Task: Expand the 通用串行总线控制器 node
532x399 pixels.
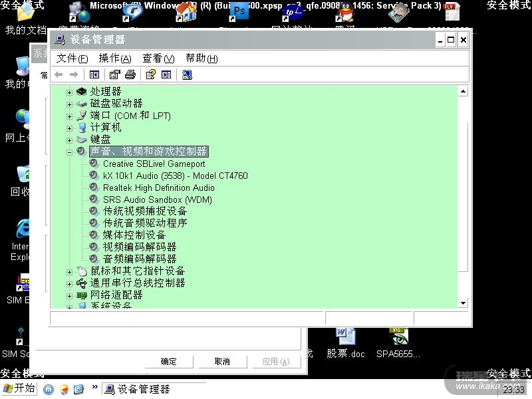Action: click(69, 284)
